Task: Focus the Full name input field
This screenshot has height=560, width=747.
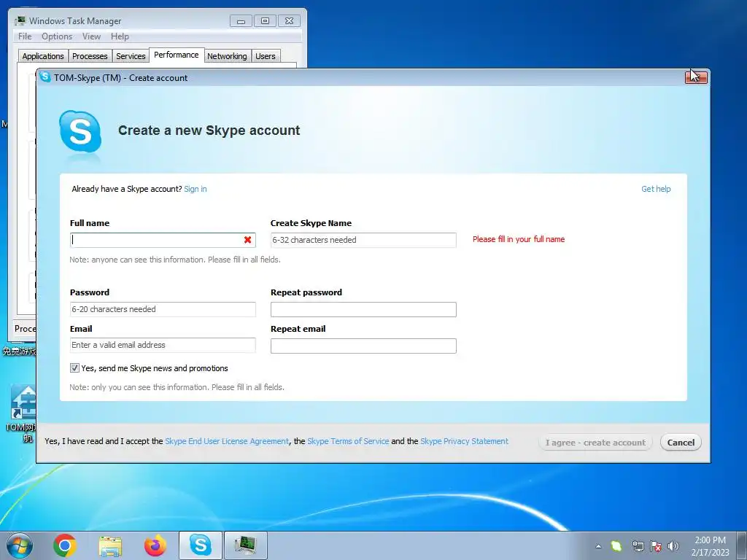Action: pyautogui.click(x=163, y=240)
